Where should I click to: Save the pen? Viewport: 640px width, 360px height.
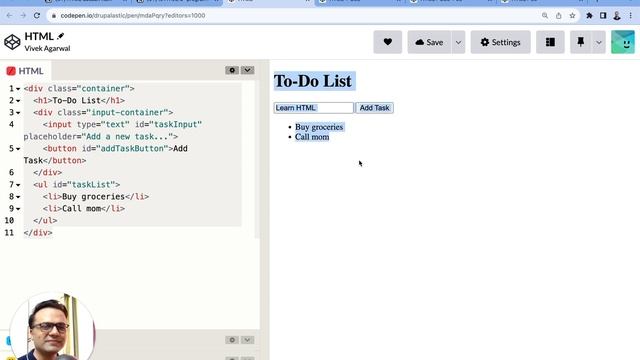[x=429, y=42]
